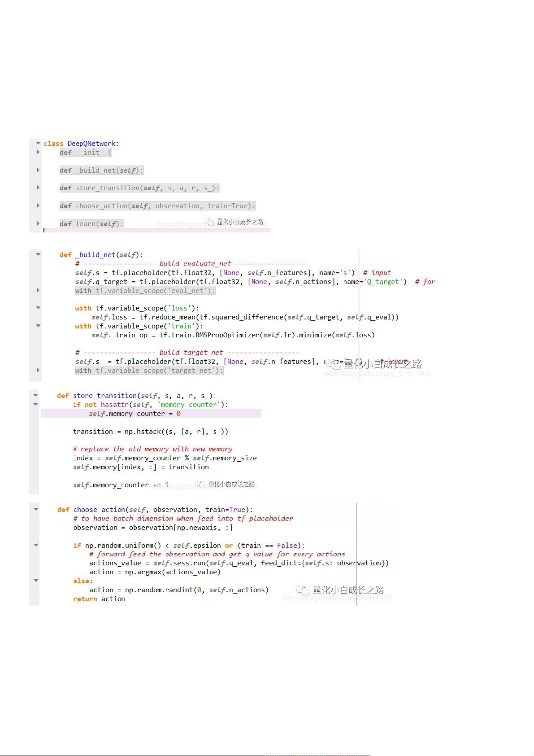The height and width of the screenshot is (756, 534).
Task: Collapse the DeepQNetwork class fold arrow
Action: 38,143
